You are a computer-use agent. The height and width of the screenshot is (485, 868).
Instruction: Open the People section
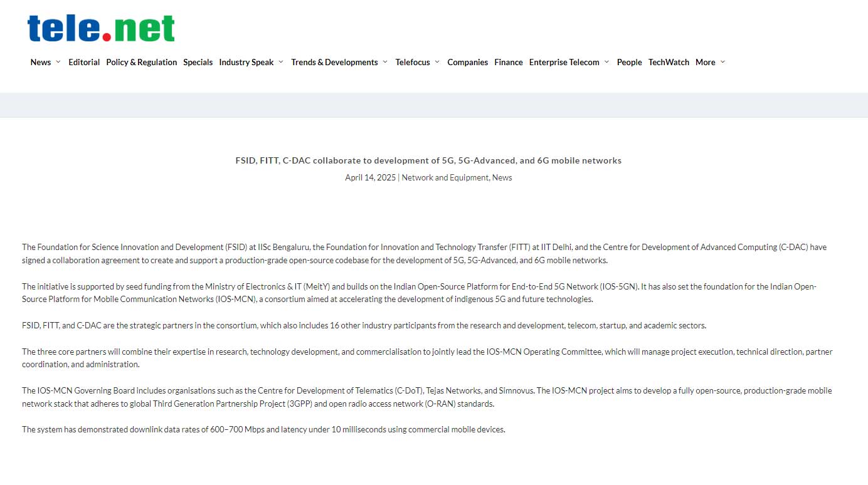629,62
